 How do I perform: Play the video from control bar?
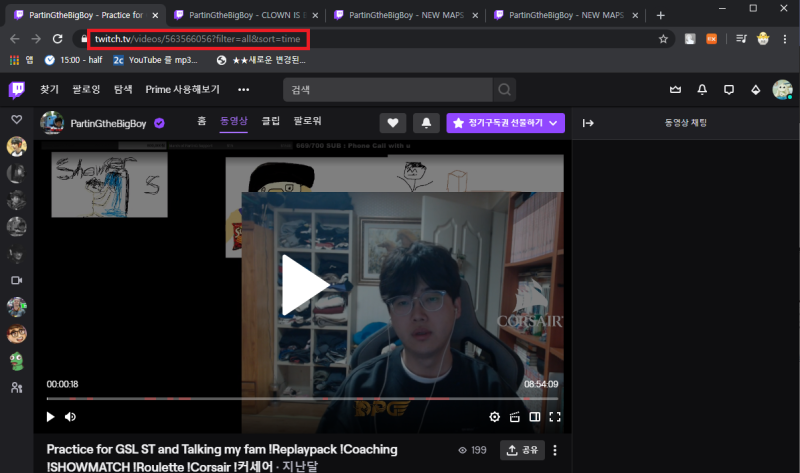coord(50,417)
